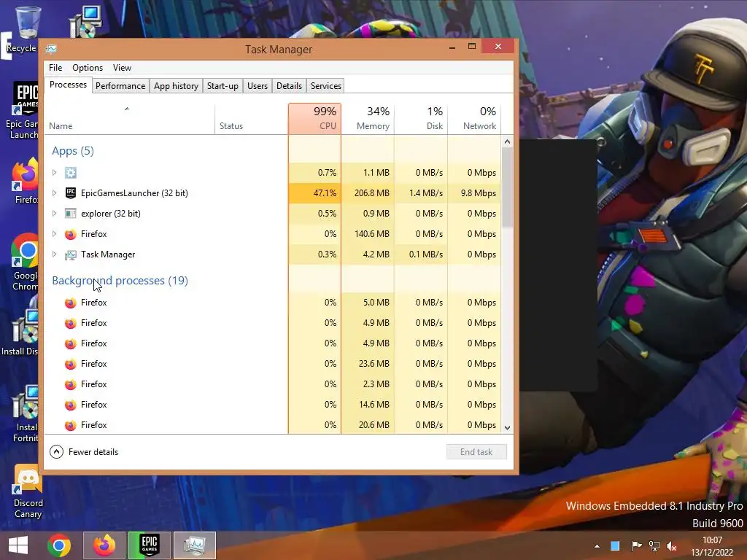Click Firefox background process icon using 5.0 MB
The width and height of the screenshot is (747, 560).
71,303
